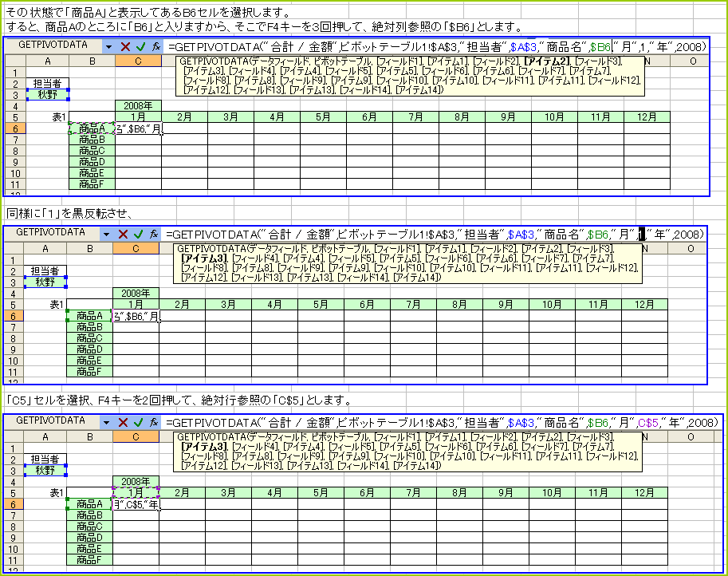The image size is (728, 576).
Task: Select column O header in bottom screenshot
Action: pyautogui.click(x=691, y=436)
